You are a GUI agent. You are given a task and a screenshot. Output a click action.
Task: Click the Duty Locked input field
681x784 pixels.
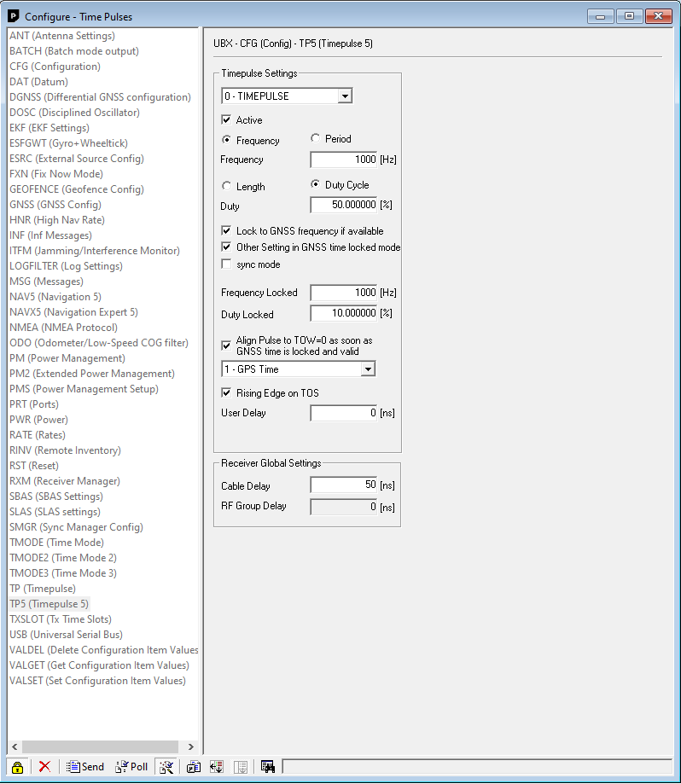coord(344,313)
